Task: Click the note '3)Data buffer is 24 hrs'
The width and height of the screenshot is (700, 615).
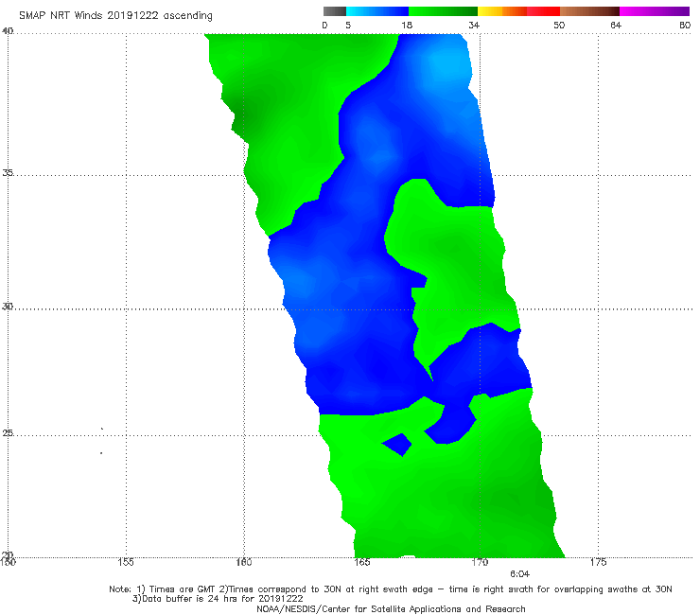Action: click(218, 599)
